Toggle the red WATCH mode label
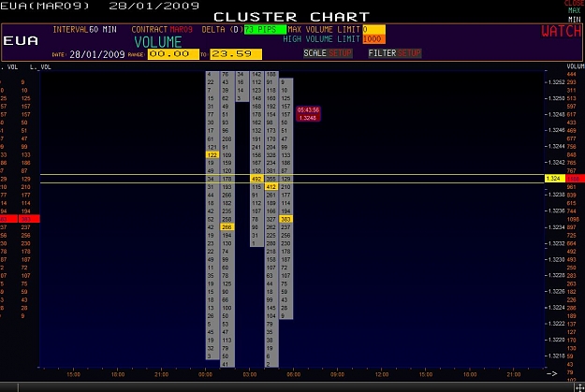This screenshot has width=585, height=392. pos(561,31)
